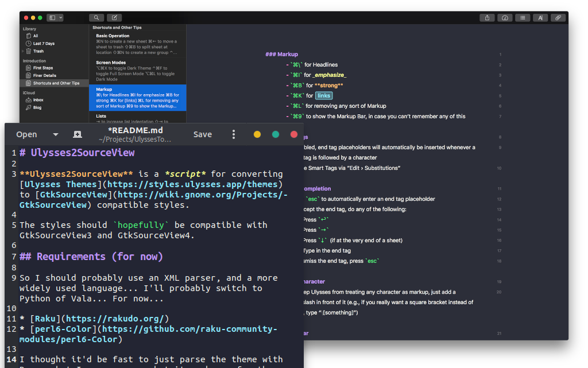This screenshot has height=368, width=588.
Task: Close the README.md editor with red button
Action: click(x=293, y=134)
